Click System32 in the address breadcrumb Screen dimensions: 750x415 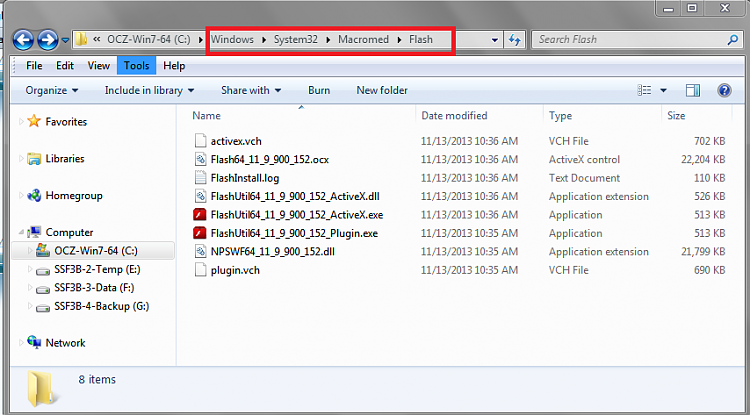(x=296, y=40)
